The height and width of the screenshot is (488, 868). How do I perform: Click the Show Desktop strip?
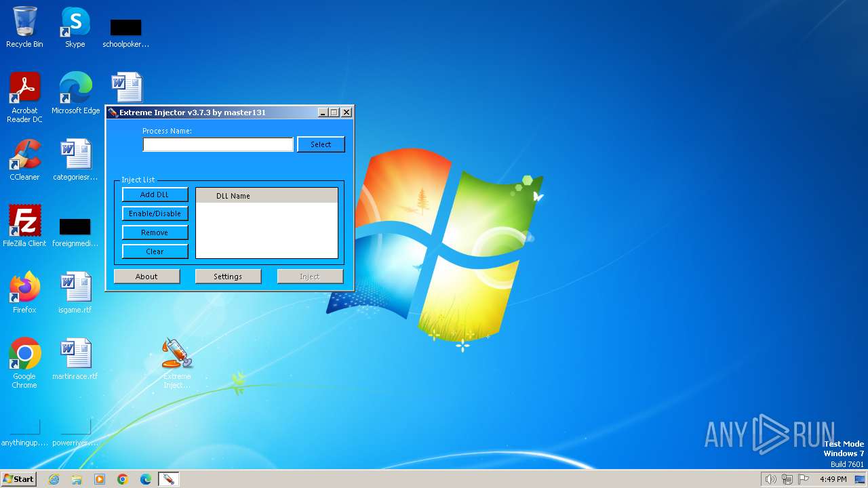click(x=860, y=479)
